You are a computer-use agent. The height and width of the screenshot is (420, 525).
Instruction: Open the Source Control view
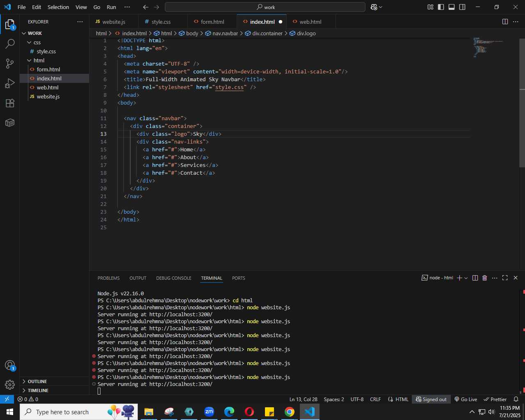10,63
